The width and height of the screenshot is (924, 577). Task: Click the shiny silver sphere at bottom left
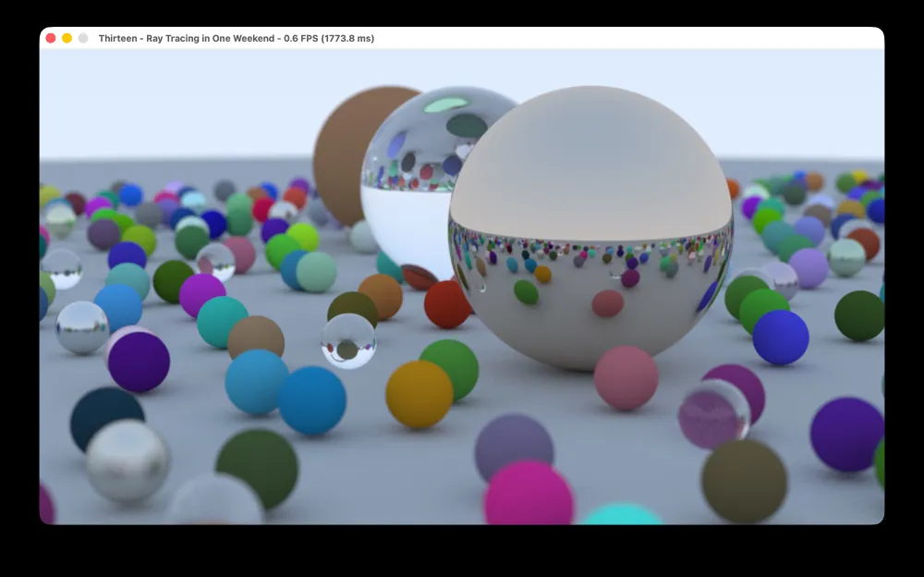(128, 460)
